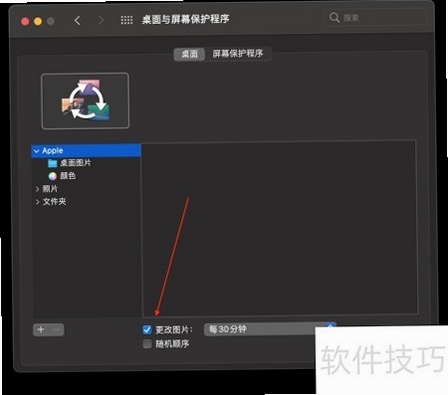
Task: Select the 照片 row label
Action: (50, 189)
